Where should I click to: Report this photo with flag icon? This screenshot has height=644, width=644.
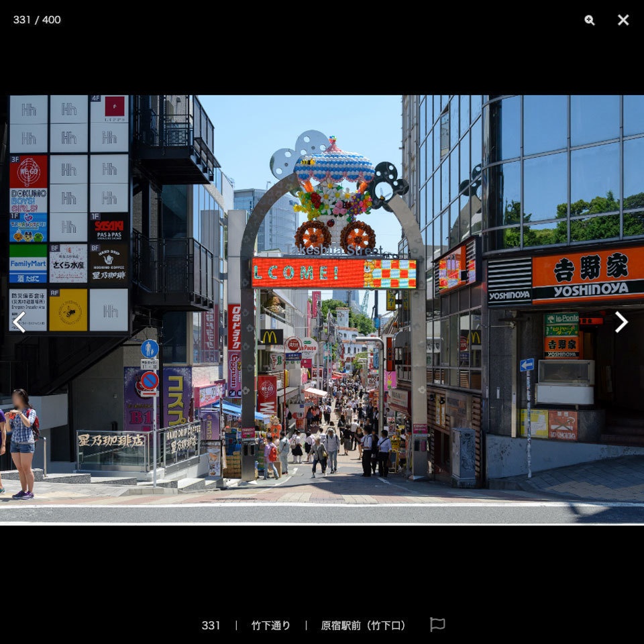tap(437, 625)
